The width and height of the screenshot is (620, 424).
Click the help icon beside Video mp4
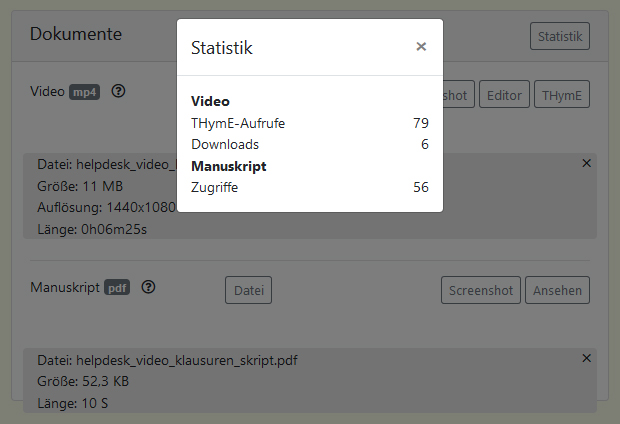pyautogui.click(x=119, y=91)
